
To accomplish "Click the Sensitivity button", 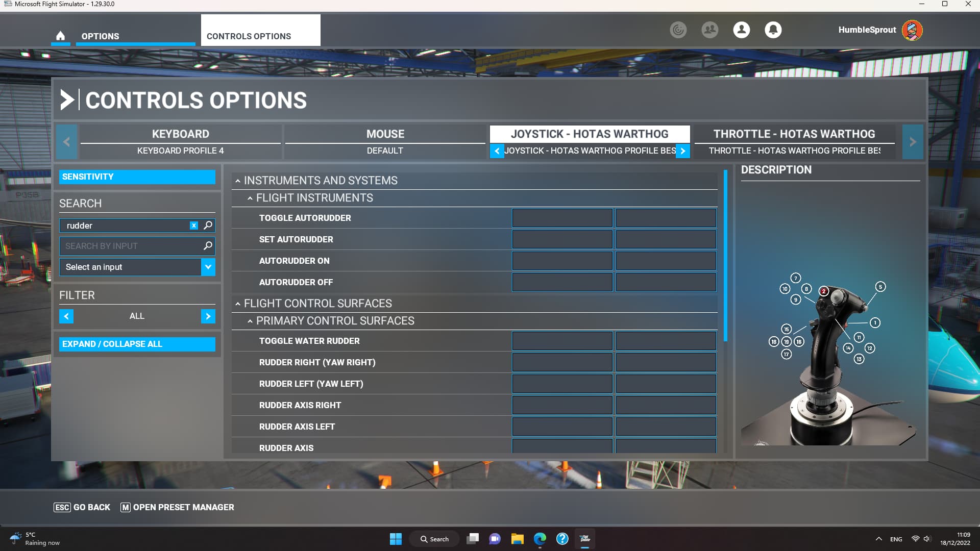I will tap(137, 177).
